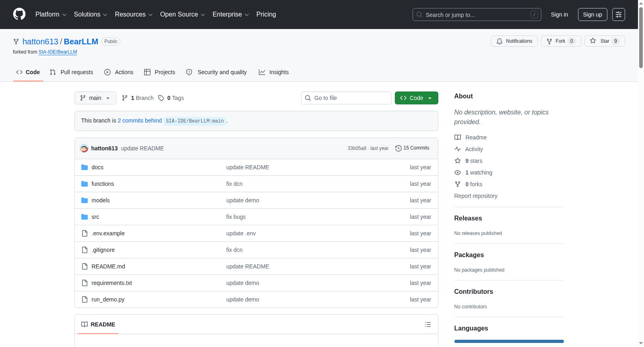Click the Languages bar in the sidebar

click(x=509, y=341)
